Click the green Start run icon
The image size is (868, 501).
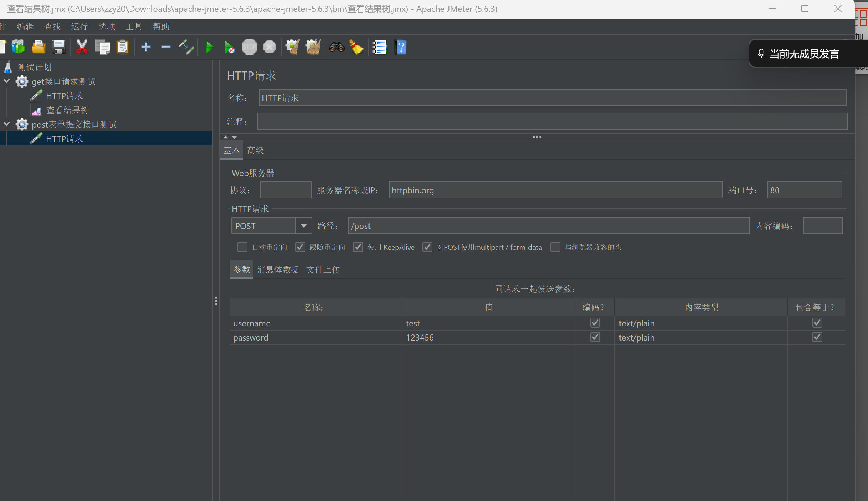tap(210, 47)
